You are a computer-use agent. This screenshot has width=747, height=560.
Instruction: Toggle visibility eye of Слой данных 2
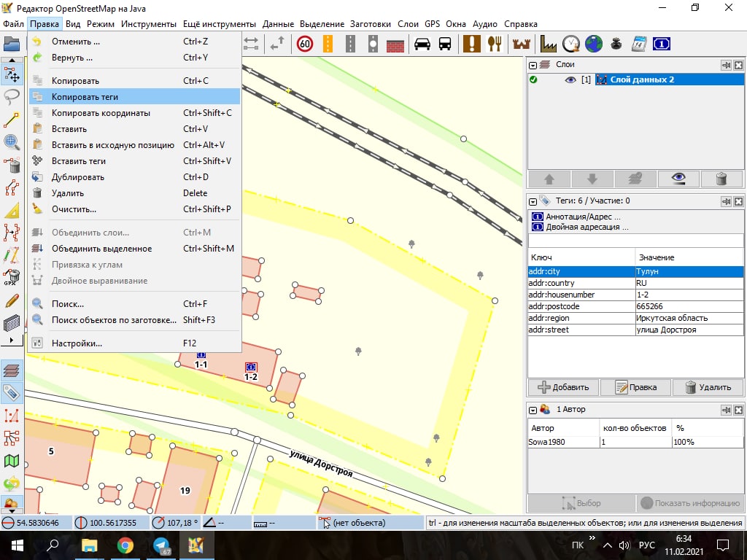click(x=570, y=79)
